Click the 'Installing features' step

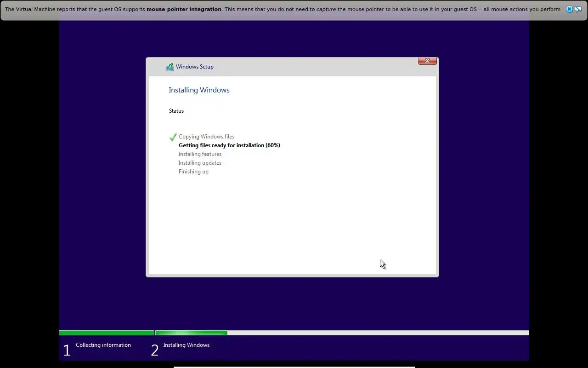200,154
